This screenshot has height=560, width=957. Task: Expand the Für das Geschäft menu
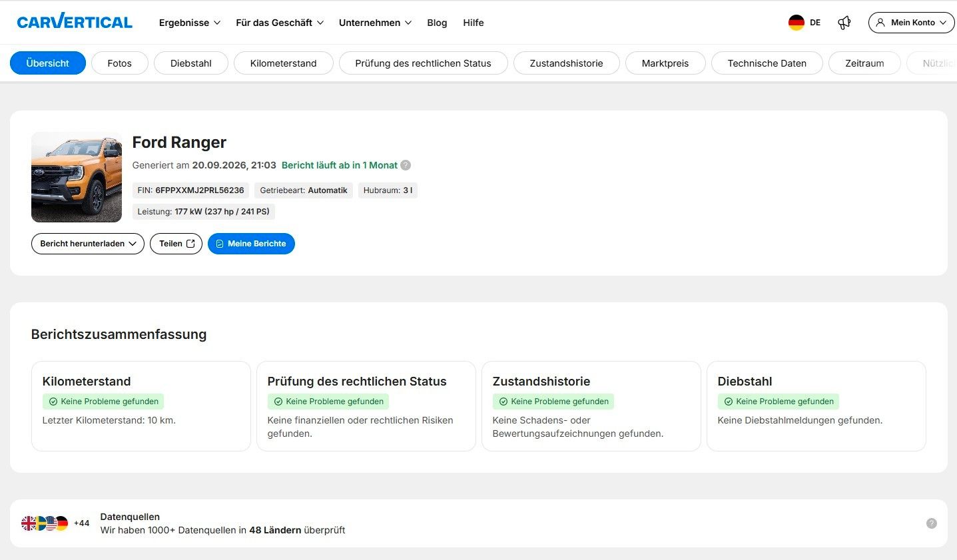click(x=280, y=23)
